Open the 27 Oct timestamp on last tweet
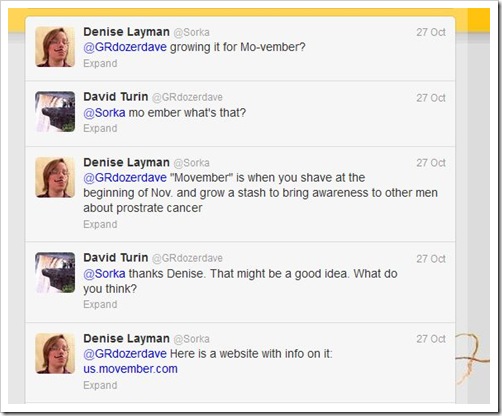This screenshot has height=416, width=502. click(x=431, y=339)
